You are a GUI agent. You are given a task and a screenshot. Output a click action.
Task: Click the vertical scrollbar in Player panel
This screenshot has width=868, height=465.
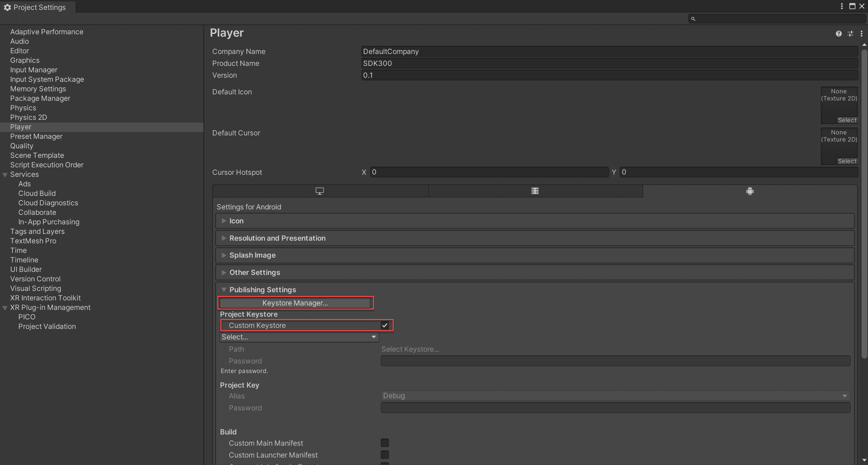(x=864, y=204)
